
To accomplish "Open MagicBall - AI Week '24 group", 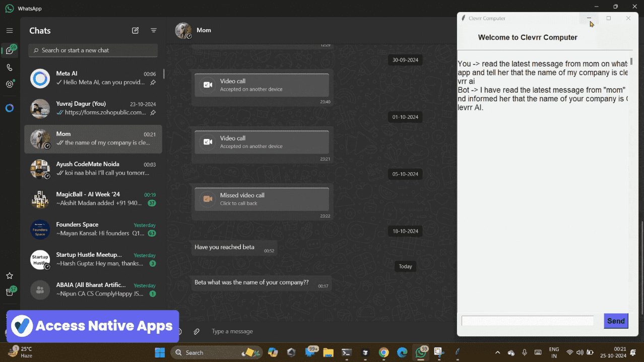I will [93, 199].
